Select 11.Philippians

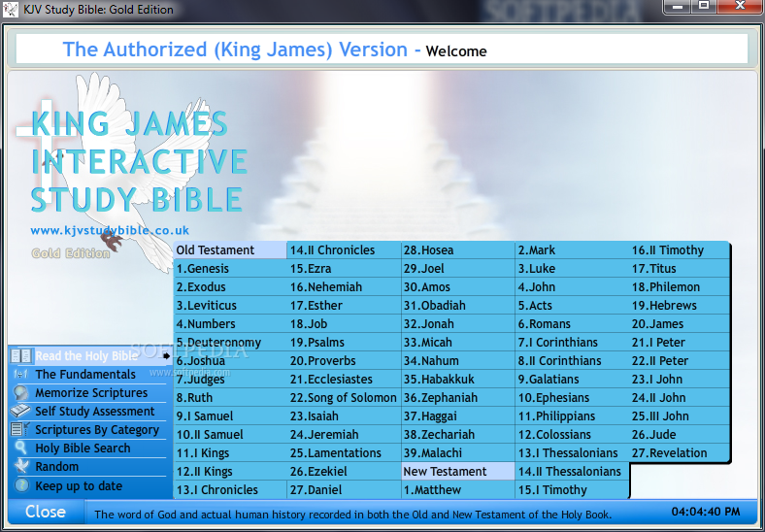pyautogui.click(x=572, y=416)
